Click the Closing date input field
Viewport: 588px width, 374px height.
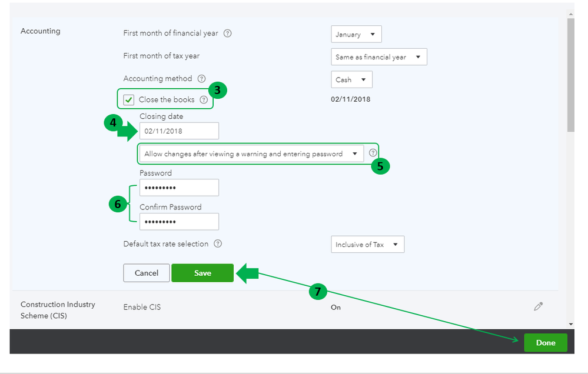180,131
